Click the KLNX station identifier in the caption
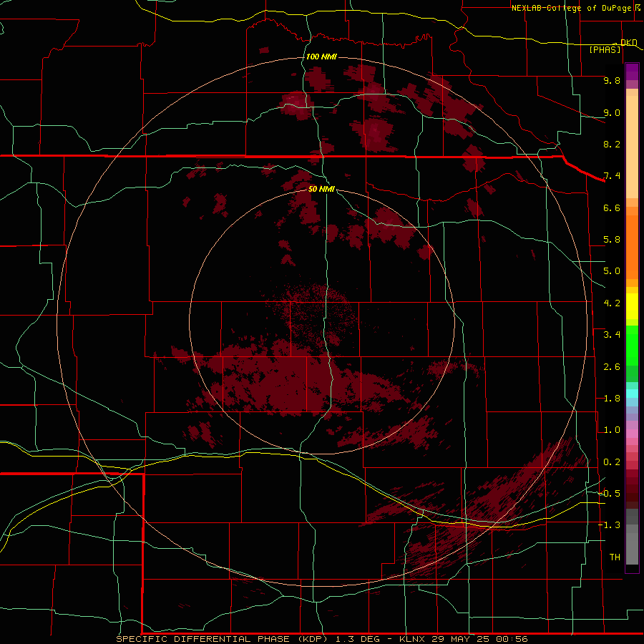The width and height of the screenshot is (644, 644). (x=413, y=639)
